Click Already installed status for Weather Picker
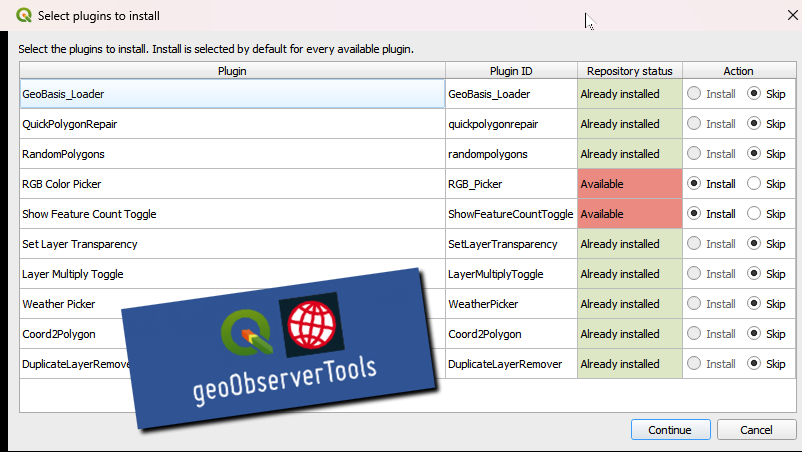This screenshot has height=452, width=802. point(630,304)
